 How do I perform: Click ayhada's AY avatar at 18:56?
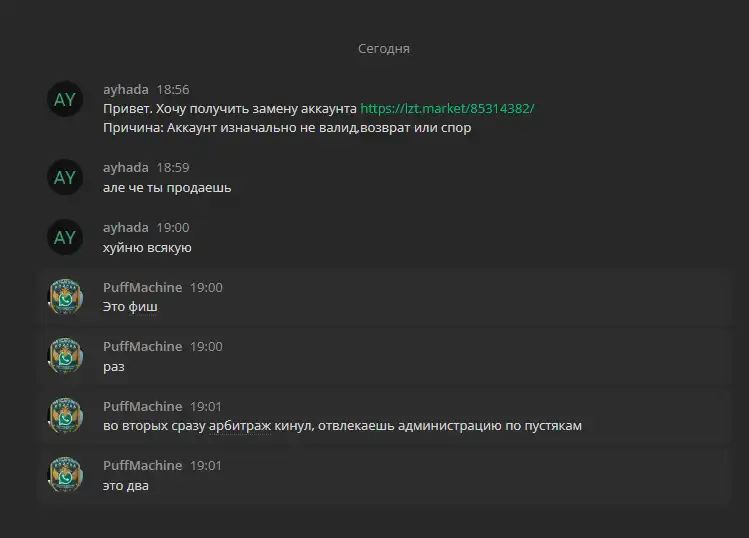65,99
